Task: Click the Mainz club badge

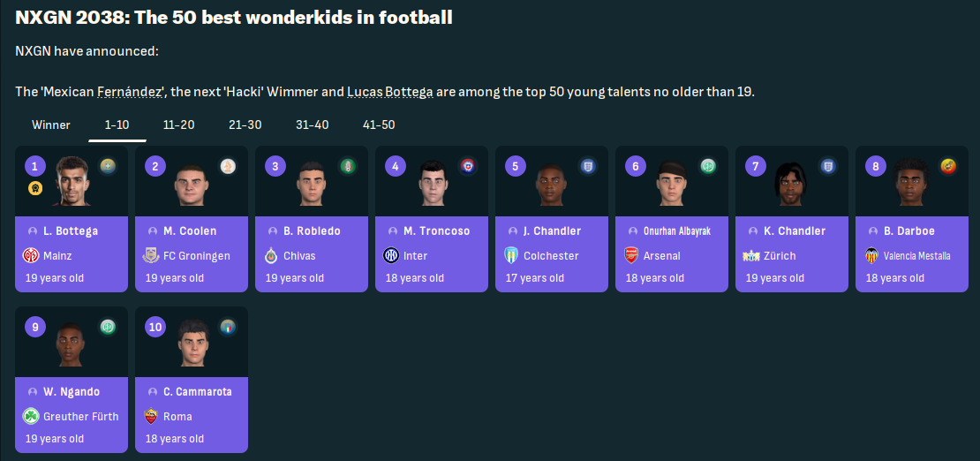Action: pyautogui.click(x=31, y=255)
